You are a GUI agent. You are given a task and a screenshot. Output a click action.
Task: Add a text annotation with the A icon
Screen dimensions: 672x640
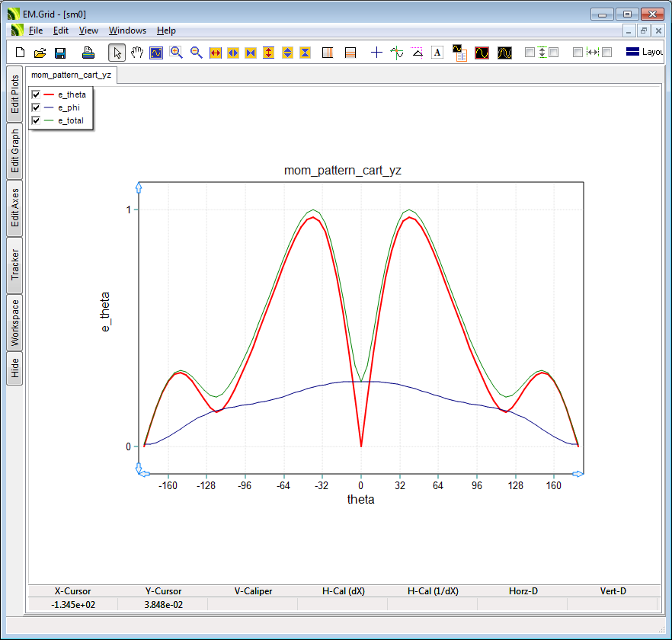pyautogui.click(x=437, y=53)
